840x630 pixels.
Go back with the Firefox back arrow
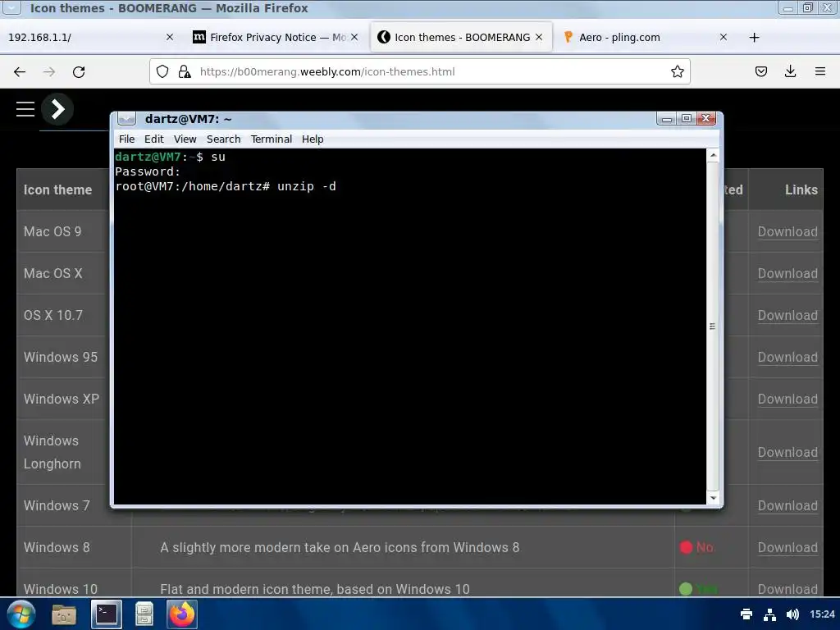click(20, 72)
